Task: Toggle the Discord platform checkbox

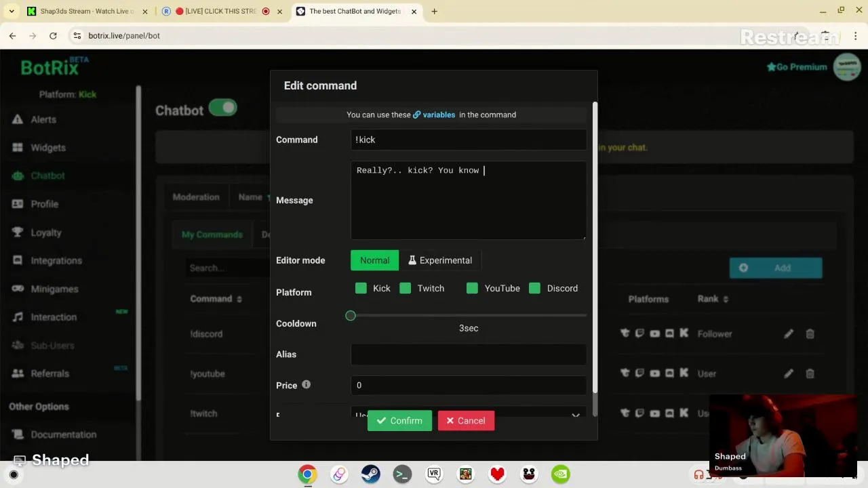Action: tap(534, 288)
